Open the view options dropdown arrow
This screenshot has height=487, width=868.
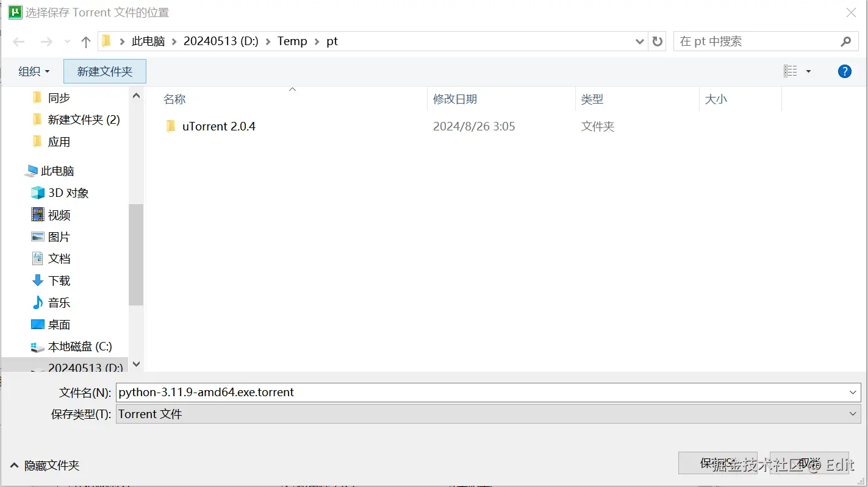point(808,71)
